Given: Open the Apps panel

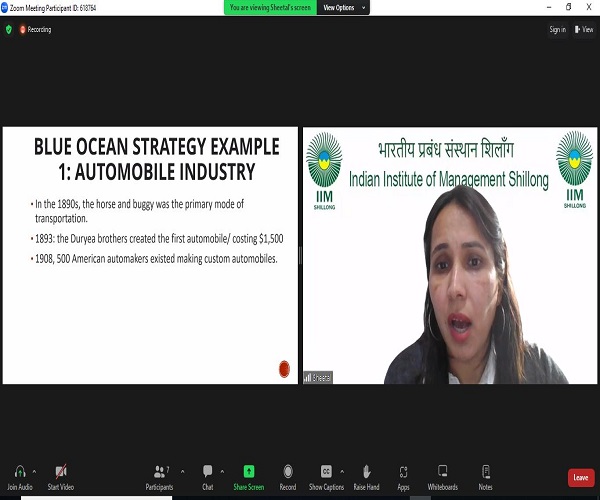Looking at the screenshot, I should coord(403,477).
